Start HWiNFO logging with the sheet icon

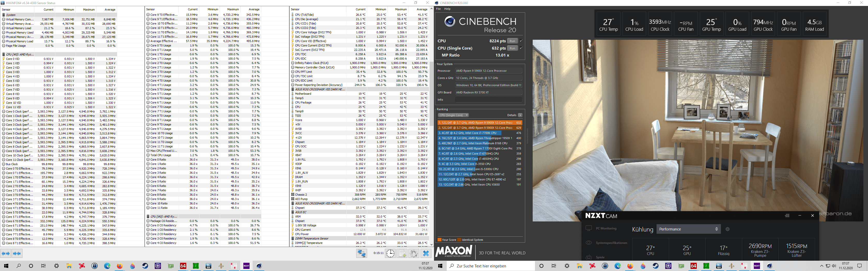click(x=402, y=253)
